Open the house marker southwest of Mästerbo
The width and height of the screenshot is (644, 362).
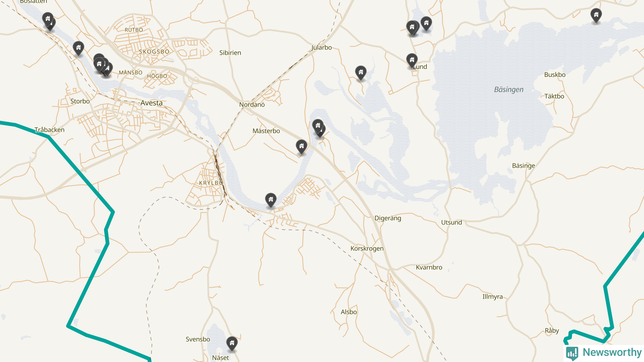[301, 146]
